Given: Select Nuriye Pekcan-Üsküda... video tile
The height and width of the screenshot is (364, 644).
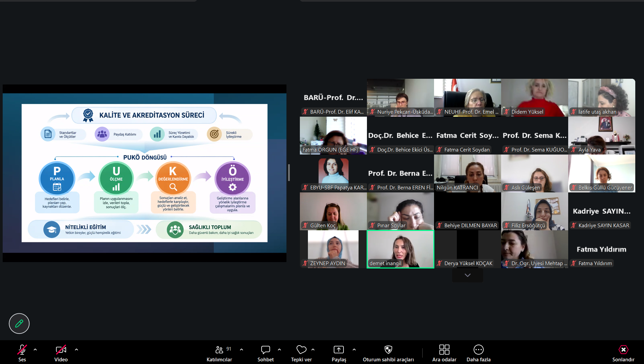Looking at the screenshot, I should (400, 98).
